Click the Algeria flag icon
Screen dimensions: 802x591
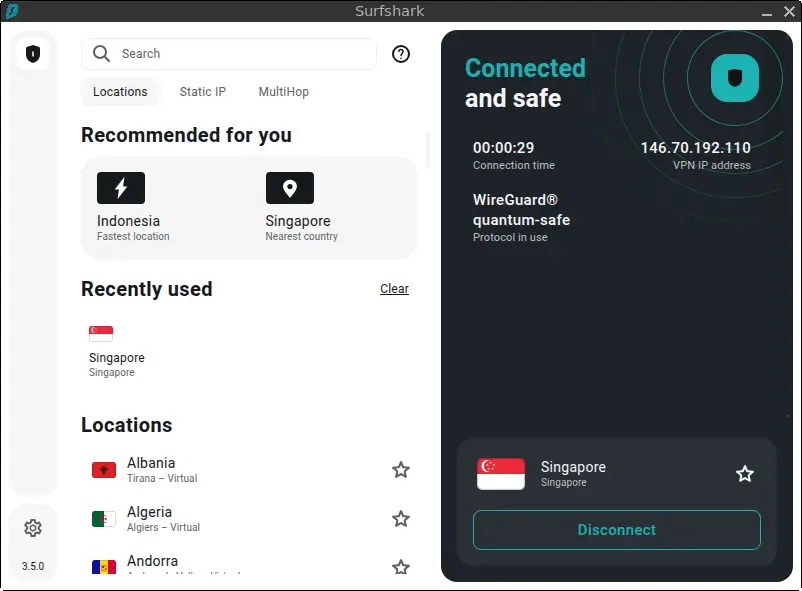(x=104, y=519)
